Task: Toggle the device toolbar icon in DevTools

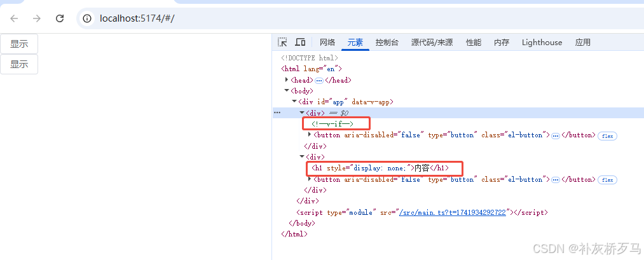Action: 300,42
